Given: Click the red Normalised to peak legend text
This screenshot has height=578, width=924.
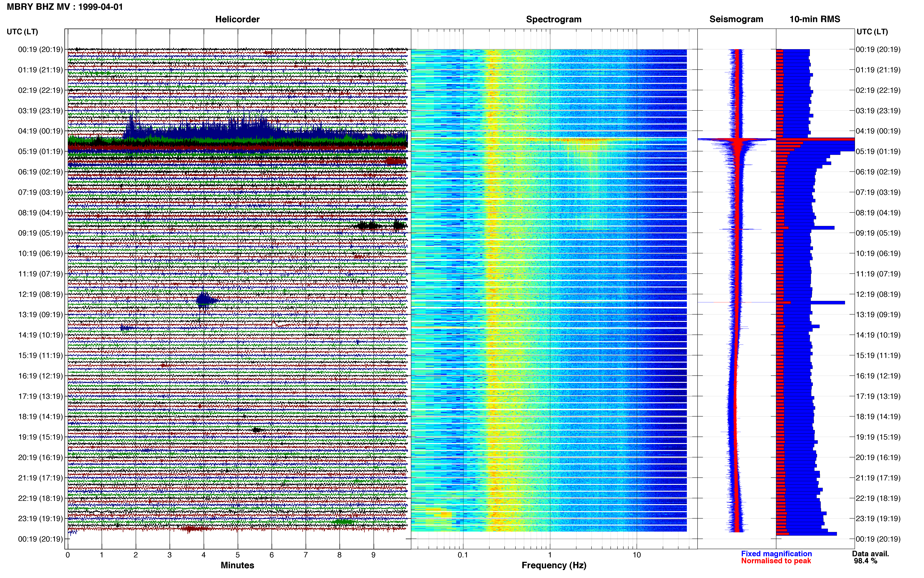Looking at the screenshot, I should point(776,561).
